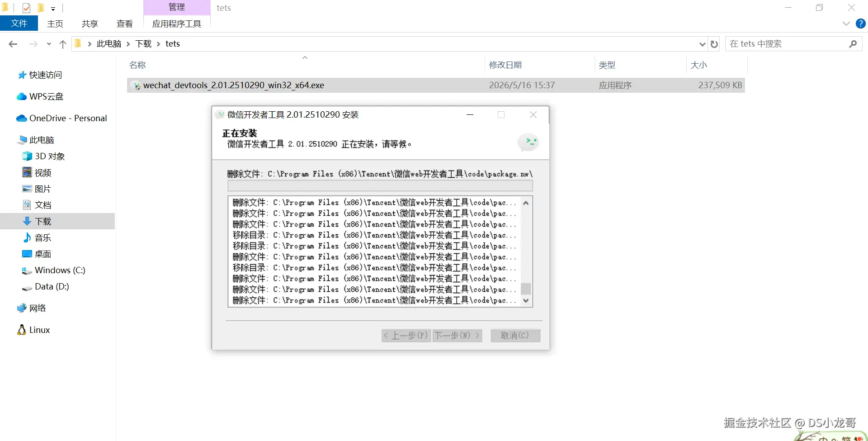The image size is (868, 441).
Task: Click the search magnifier icon
Action: pos(853,44)
